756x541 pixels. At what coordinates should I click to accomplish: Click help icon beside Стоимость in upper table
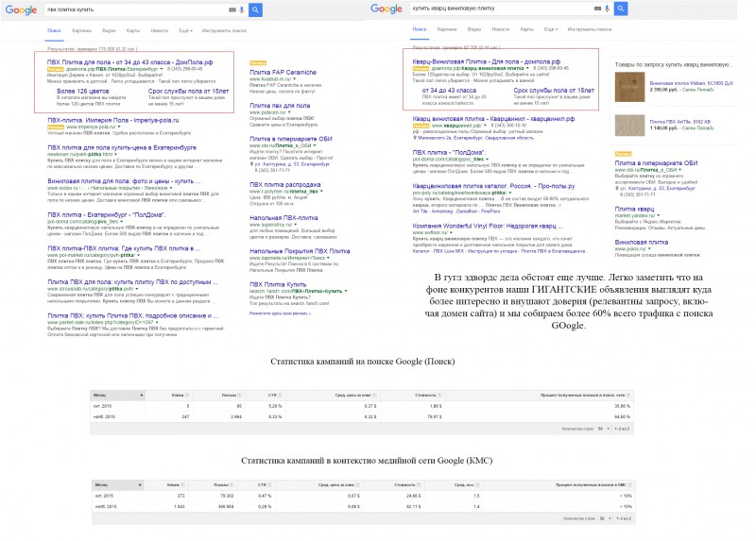[x=439, y=395]
